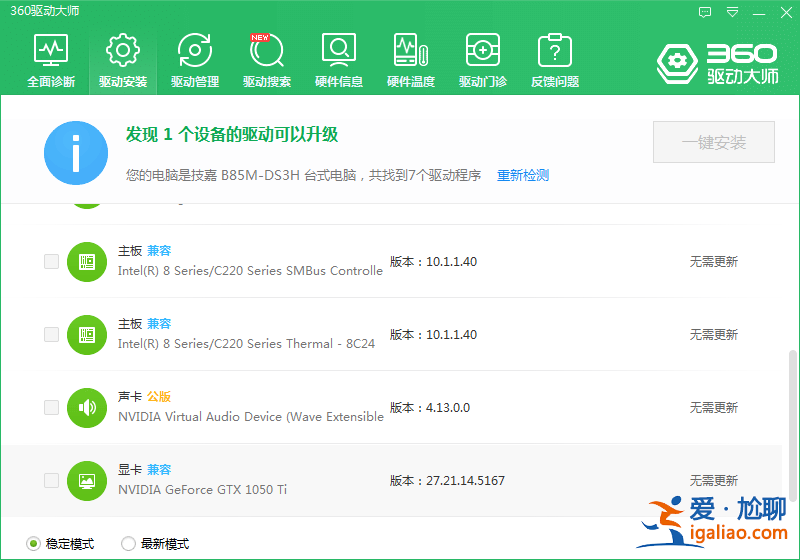The image size is (800, 560).
Task: Select NVIDIA Virtual Audio Device name
Action: (251, 417)
